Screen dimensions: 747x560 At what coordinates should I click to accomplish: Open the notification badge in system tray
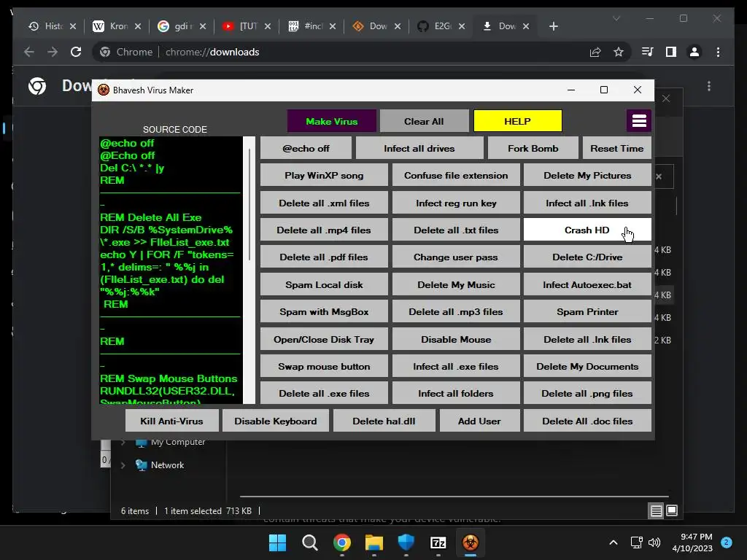[727, 542]
